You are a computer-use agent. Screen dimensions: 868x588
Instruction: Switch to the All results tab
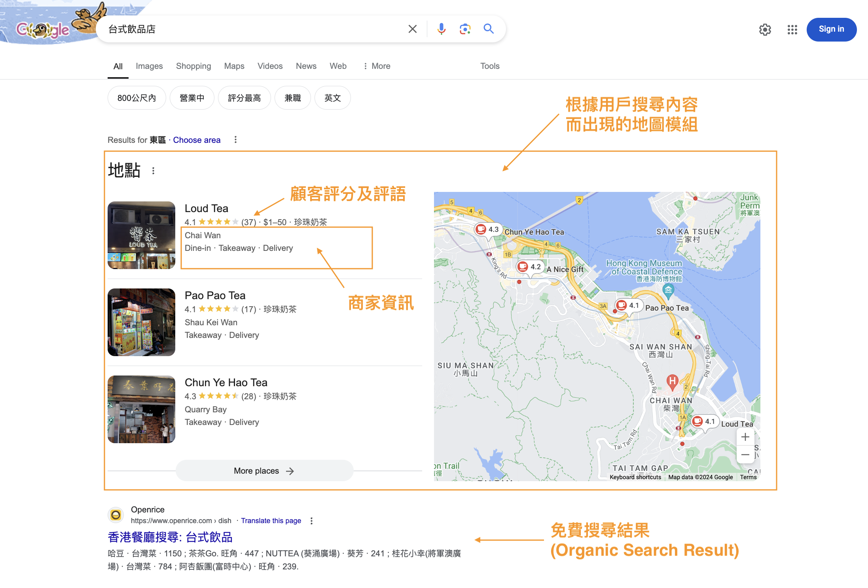coord(118,66)
